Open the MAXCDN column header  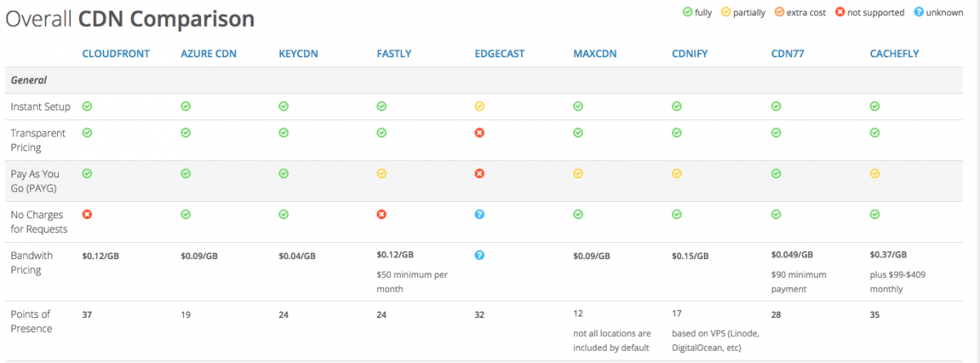pyautogui.click(x=595, y=54)
